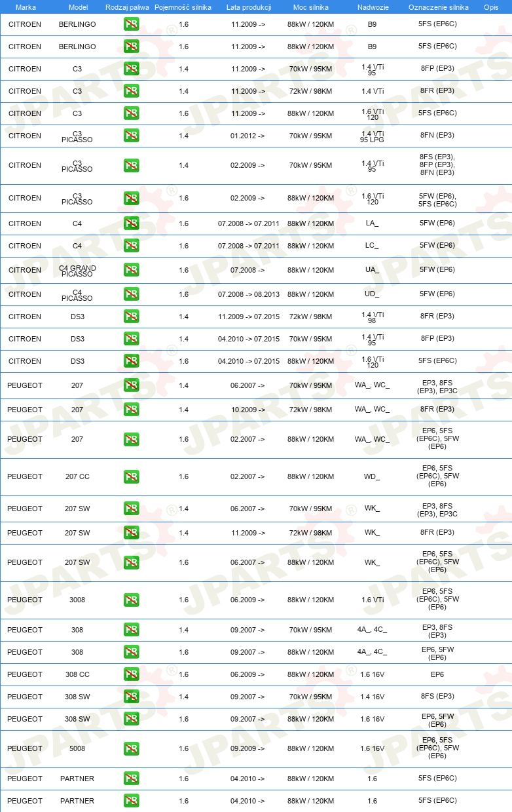Click the fuel icon in the 308 CC row

pos(131,674)
